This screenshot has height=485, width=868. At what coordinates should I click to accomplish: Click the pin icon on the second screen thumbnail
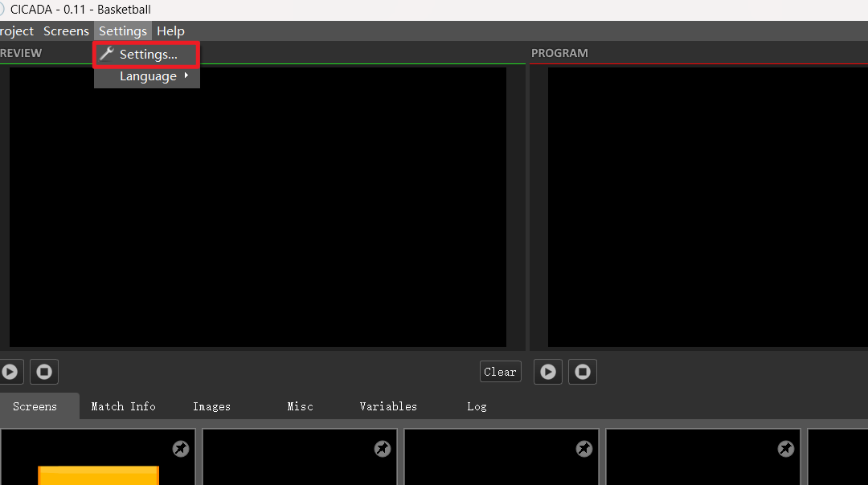[x=383, y=449]
